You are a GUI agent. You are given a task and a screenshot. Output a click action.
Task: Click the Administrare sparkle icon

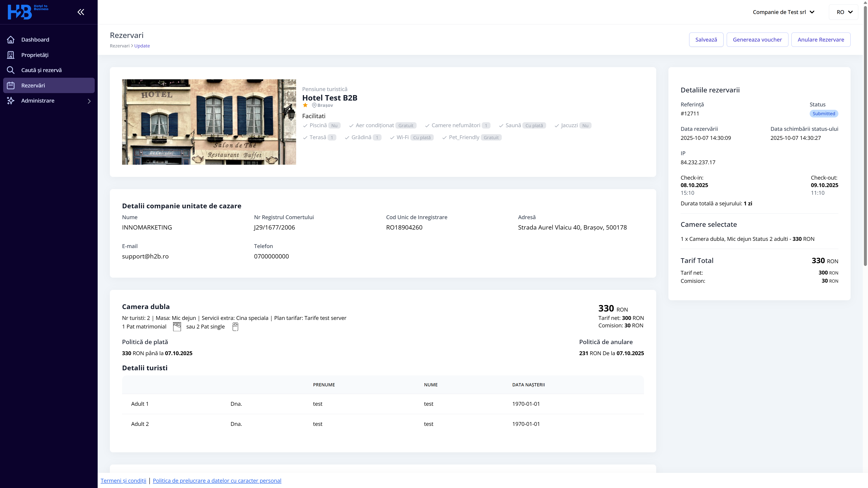click(11, 101)
